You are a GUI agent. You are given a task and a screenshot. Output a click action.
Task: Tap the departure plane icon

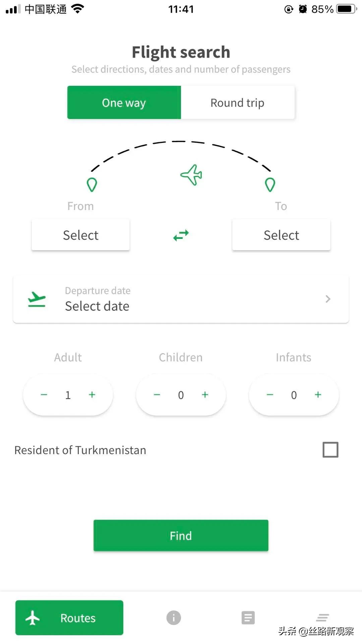[x=37, y=299]
